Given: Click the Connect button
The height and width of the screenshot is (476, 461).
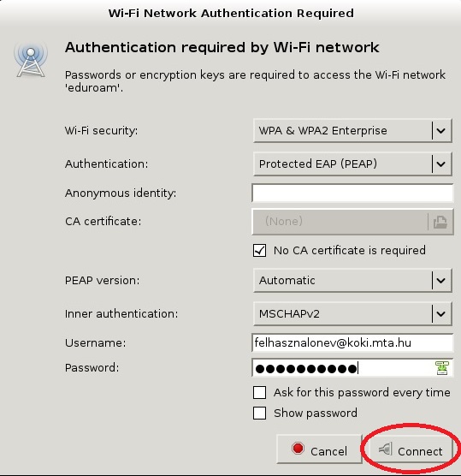Looking at the screenshot, I should click(411, 449).
